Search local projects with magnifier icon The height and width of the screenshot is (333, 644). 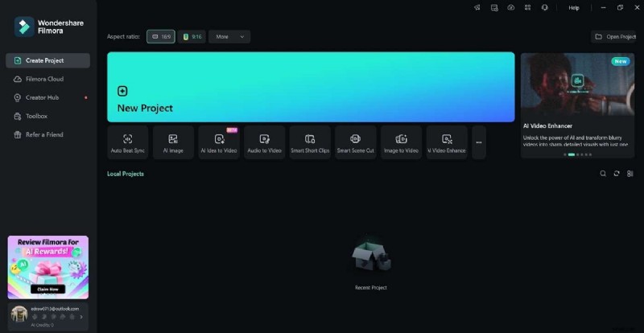coord(603,174)
